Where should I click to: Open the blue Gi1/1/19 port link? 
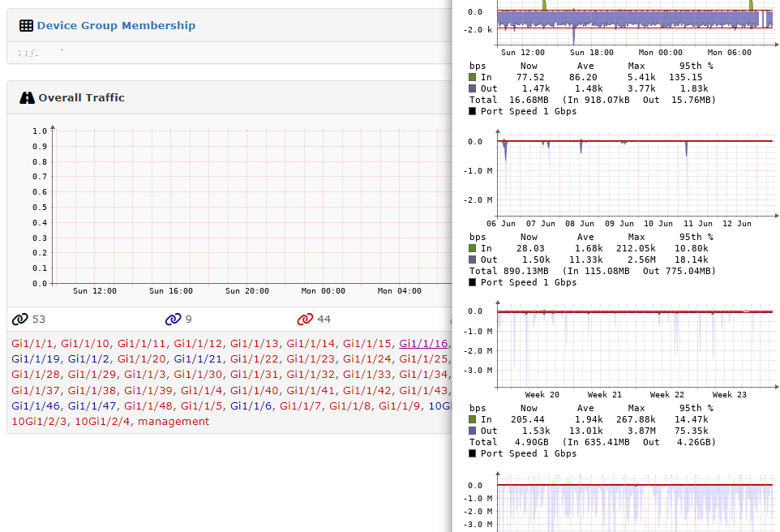click(36, 358)
